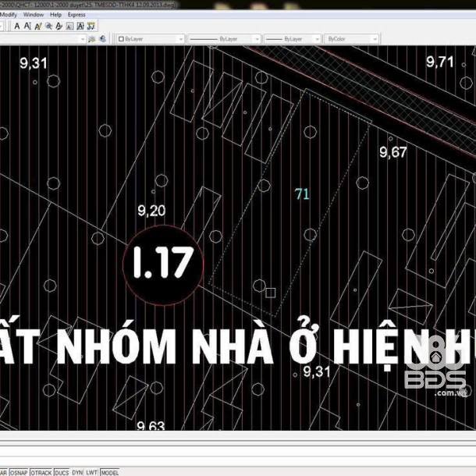The image size is (476, 476).
Task: Expand the ByColor plot style dropdown
Action: pyautogui.click(x=375, y=39)
